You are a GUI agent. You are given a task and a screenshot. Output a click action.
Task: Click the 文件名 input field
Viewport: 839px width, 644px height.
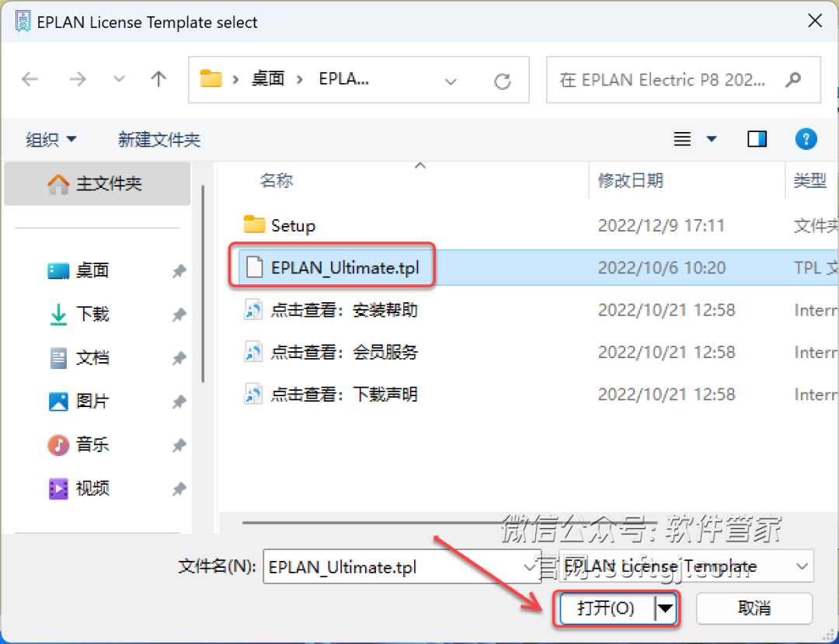tap(400, 566)
